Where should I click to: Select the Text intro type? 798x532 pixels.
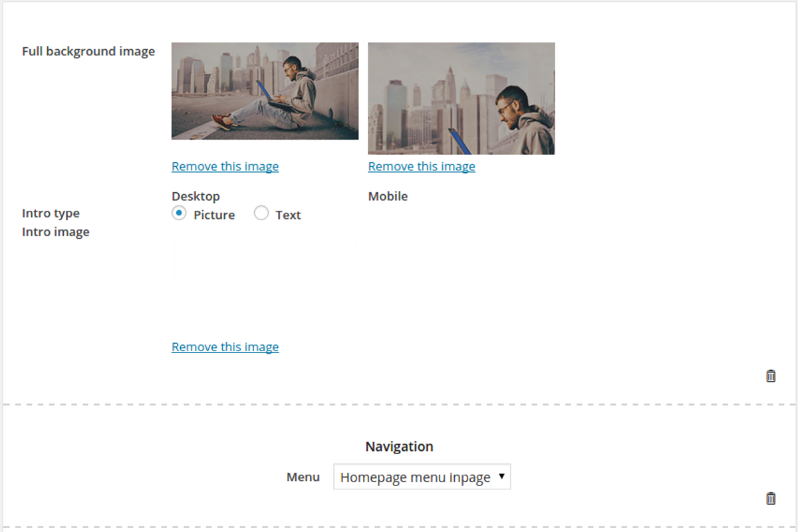click(261, 213)
